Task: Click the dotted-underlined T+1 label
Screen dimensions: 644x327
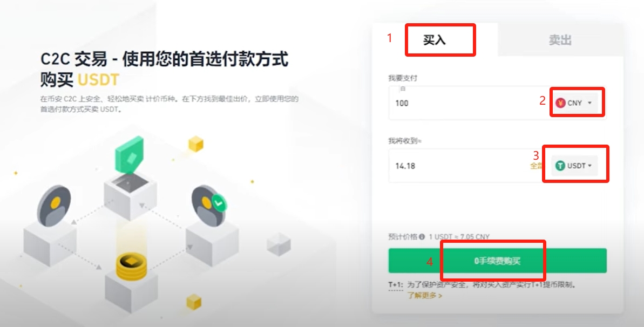Action: coord(396,285)
